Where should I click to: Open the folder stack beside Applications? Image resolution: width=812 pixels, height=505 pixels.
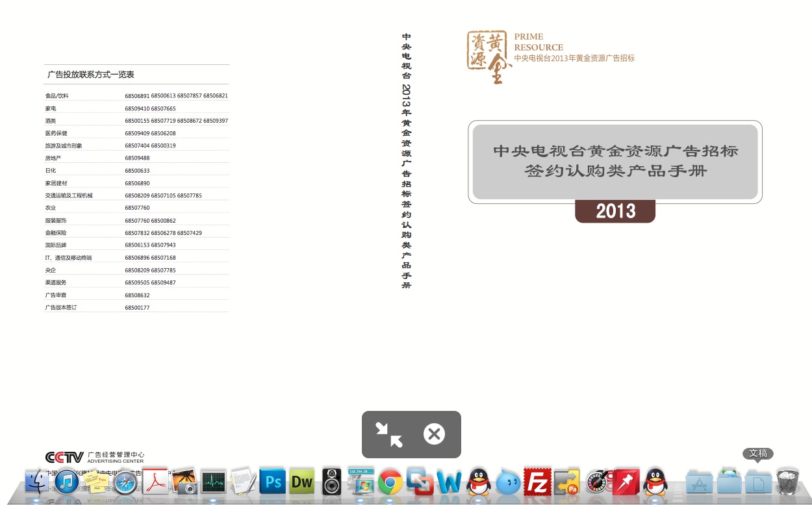point(730,482)
